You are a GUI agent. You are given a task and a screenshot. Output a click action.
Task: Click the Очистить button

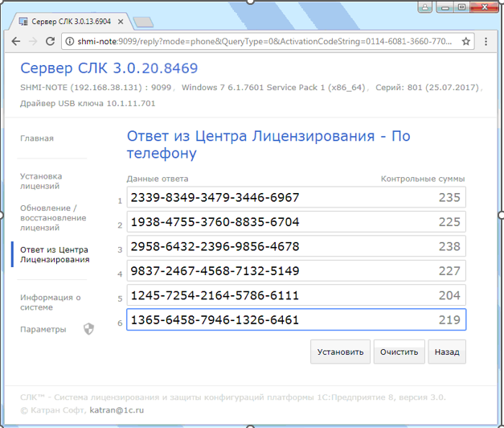click(399, 352)
